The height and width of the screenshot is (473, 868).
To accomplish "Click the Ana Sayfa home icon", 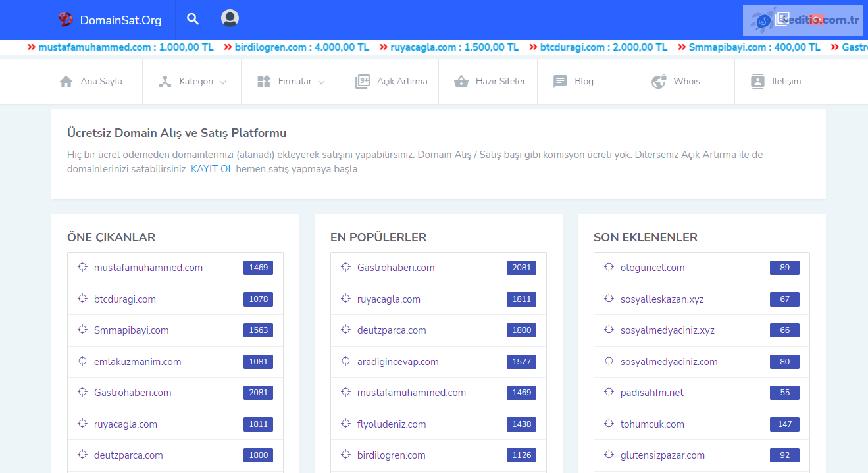I will [66, 82].
